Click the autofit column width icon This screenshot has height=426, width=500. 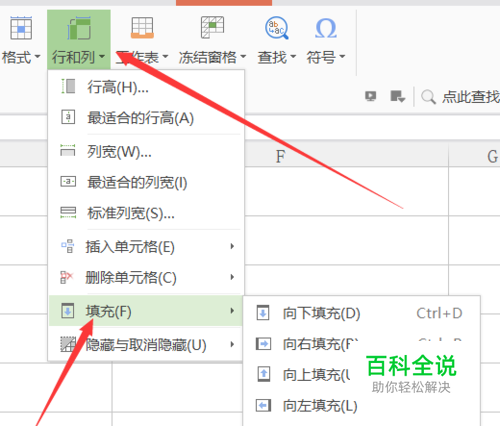68,182
